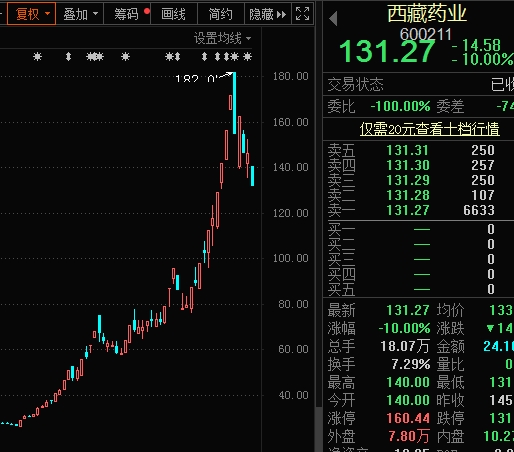Click the left arrow beside 西藏药业 title
The image size is (514, 452).
[x=333, y=18]
